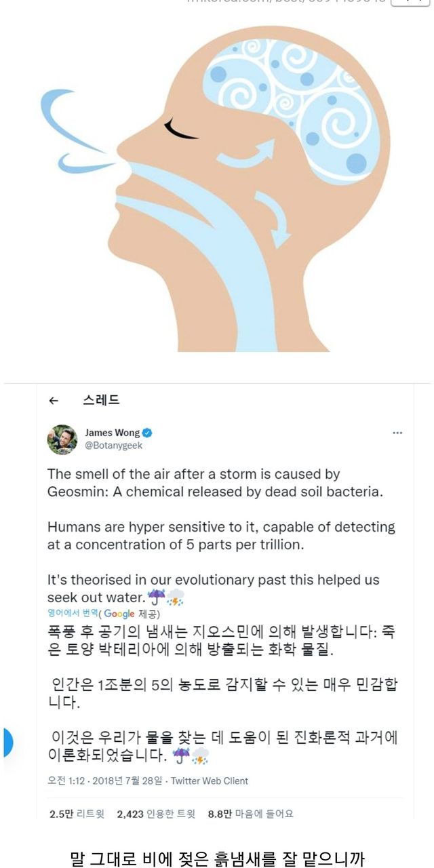View the 2,423 인용한 트윗 list

pyautogui.click(x=156, y=814)
